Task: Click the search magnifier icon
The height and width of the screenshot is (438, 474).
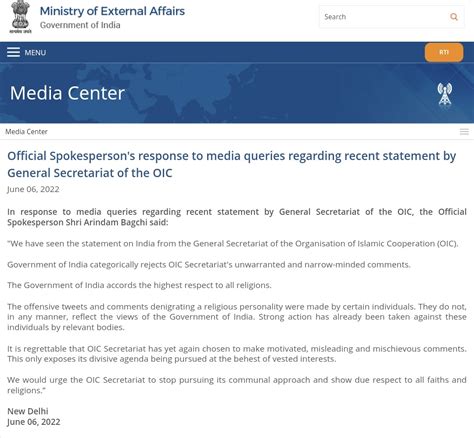Action: point(454,17)
